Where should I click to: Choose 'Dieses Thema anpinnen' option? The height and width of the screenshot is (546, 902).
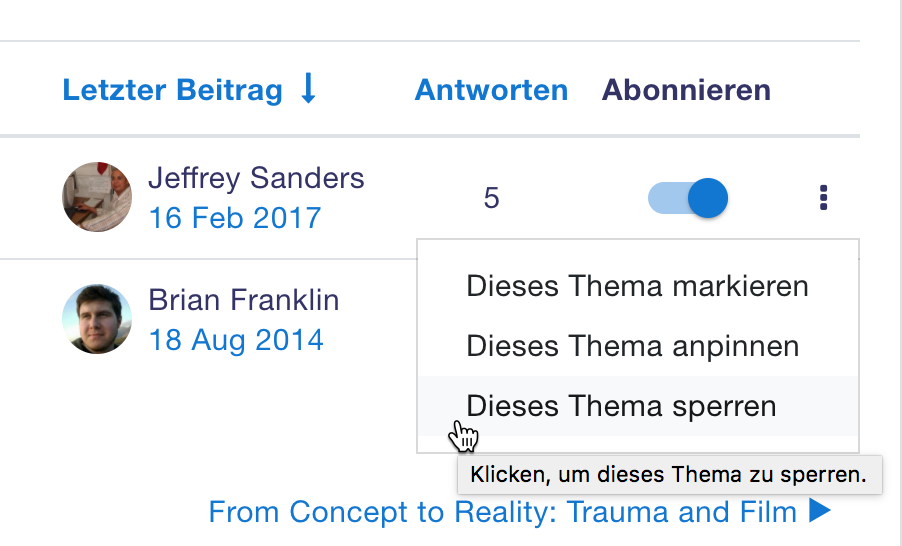click(632, 346)
